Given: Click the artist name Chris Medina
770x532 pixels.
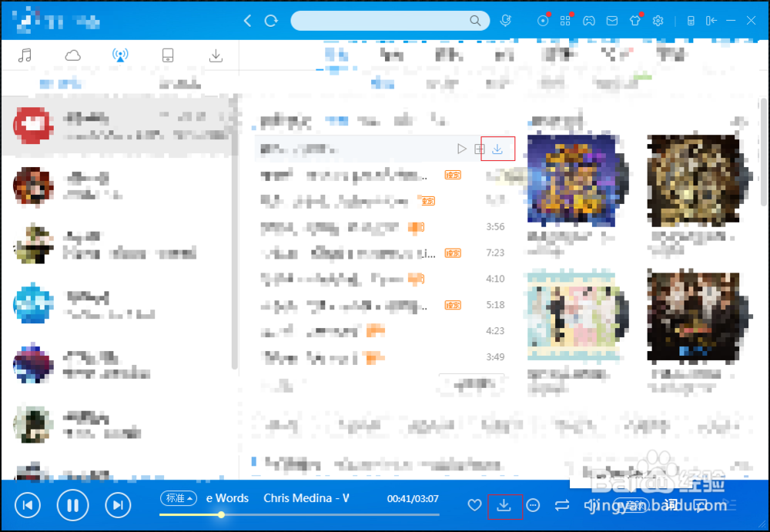Looking at the screenshot, I should pos(297,498).
